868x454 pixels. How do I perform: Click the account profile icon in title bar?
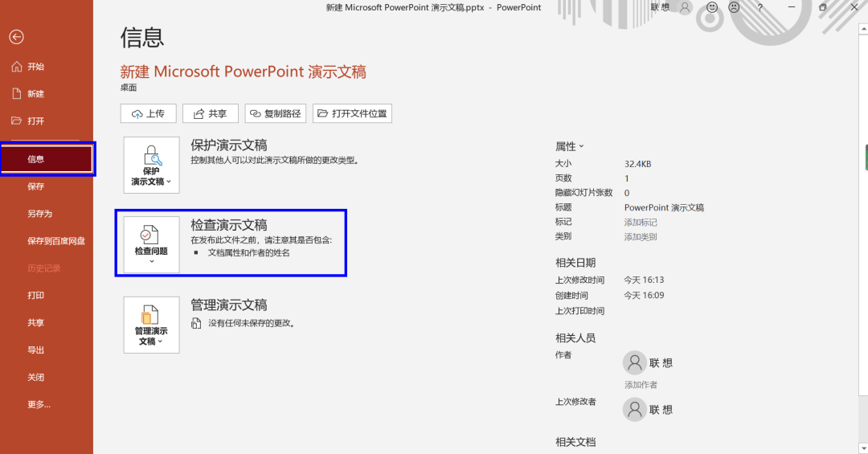click(686, 8)
